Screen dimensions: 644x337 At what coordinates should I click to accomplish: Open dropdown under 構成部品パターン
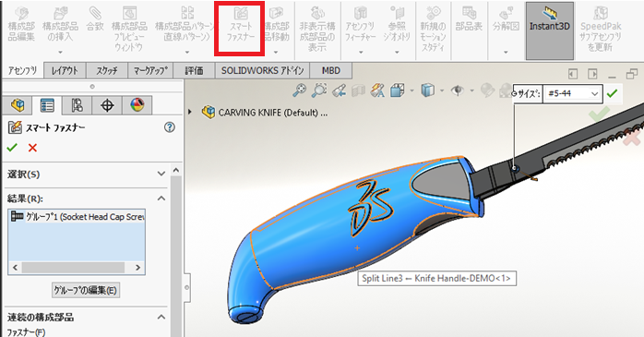[187, 53]
